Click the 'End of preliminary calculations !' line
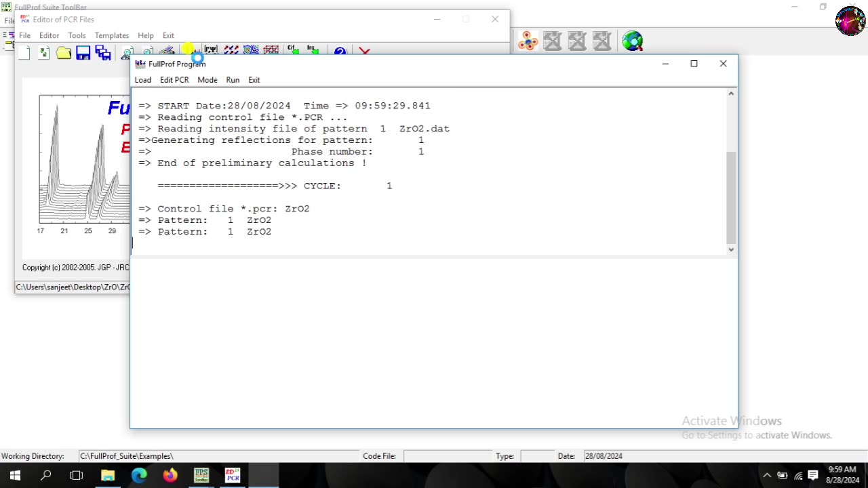Viewport: 868px width, 488px height. coord(252,163)
